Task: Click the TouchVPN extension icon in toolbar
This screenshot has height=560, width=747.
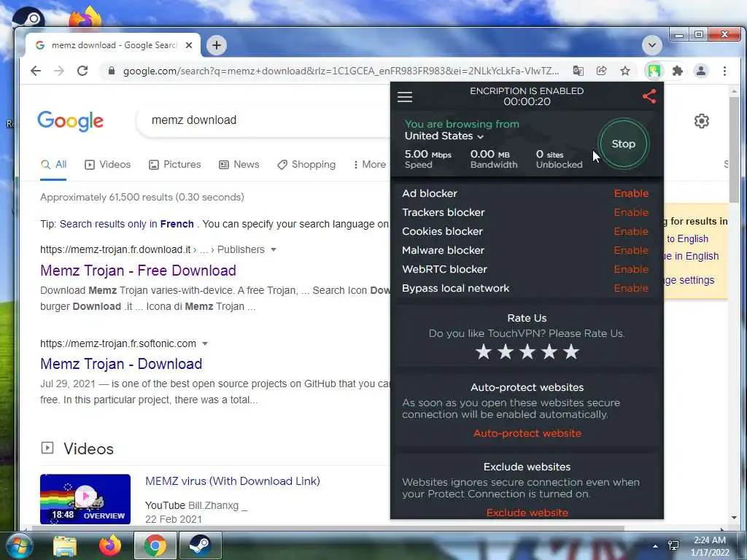Action: 654,71
